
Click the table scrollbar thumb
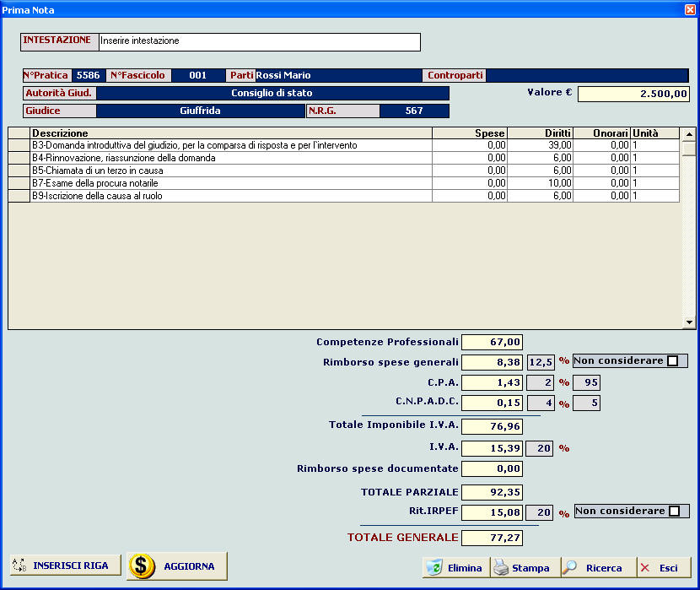click(x=689, y=148)
